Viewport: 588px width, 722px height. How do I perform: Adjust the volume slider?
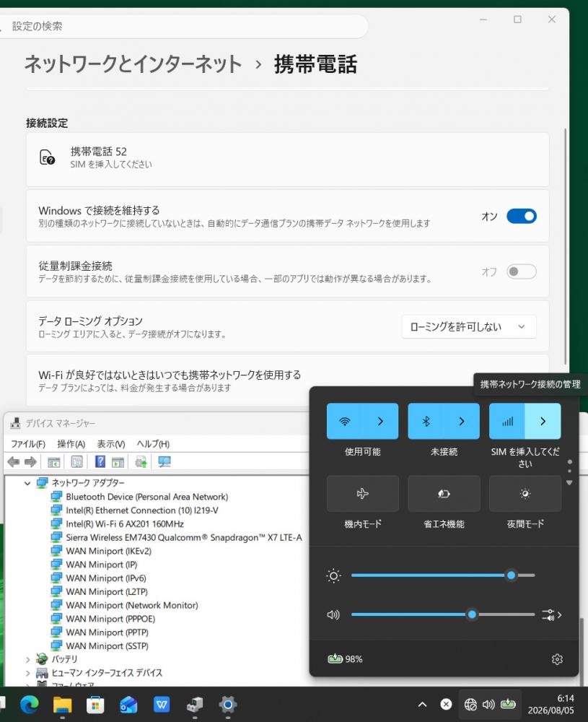(442, 614)
